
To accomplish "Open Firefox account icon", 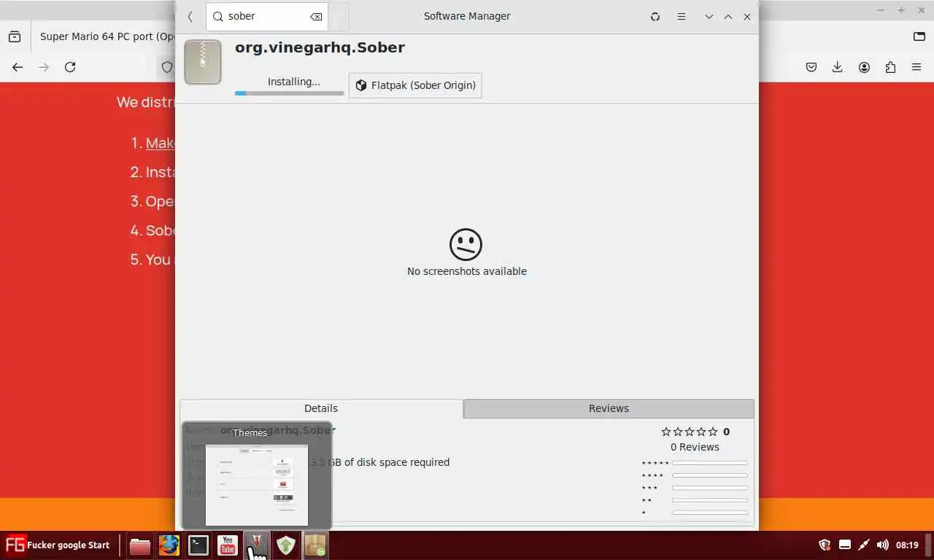I will tap(864, 67).
